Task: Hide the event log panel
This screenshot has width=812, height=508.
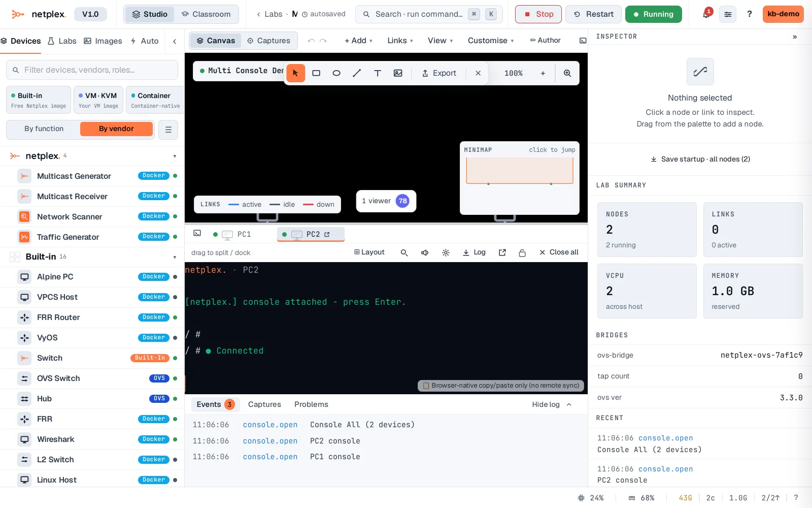Action: [x=552, y=404]
